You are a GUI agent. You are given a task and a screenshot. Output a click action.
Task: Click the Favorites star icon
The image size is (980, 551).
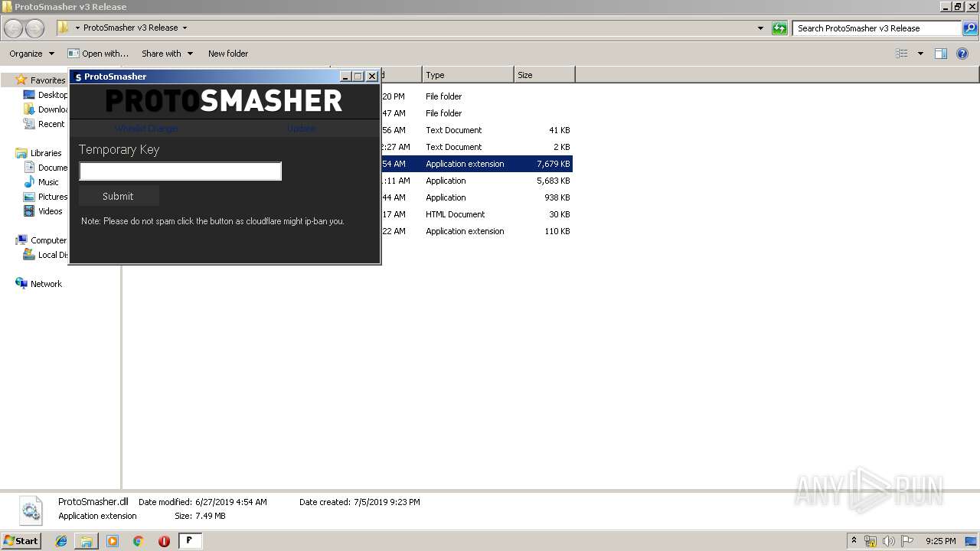[x=21, y=80]
